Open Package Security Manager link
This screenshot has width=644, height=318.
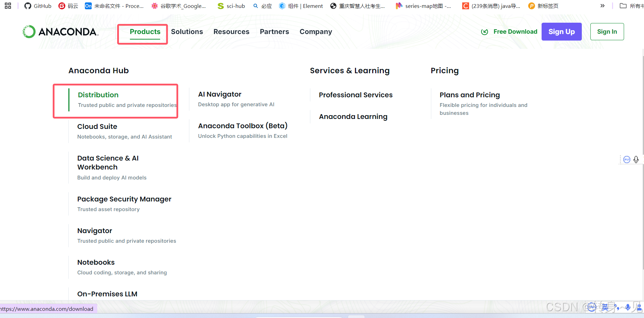click(124, 199)
